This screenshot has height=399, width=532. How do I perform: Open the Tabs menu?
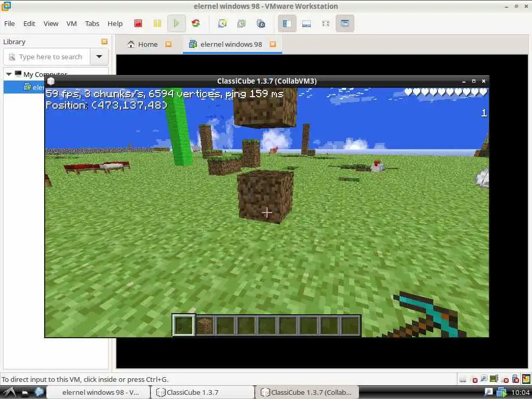(x=92, y=23)
